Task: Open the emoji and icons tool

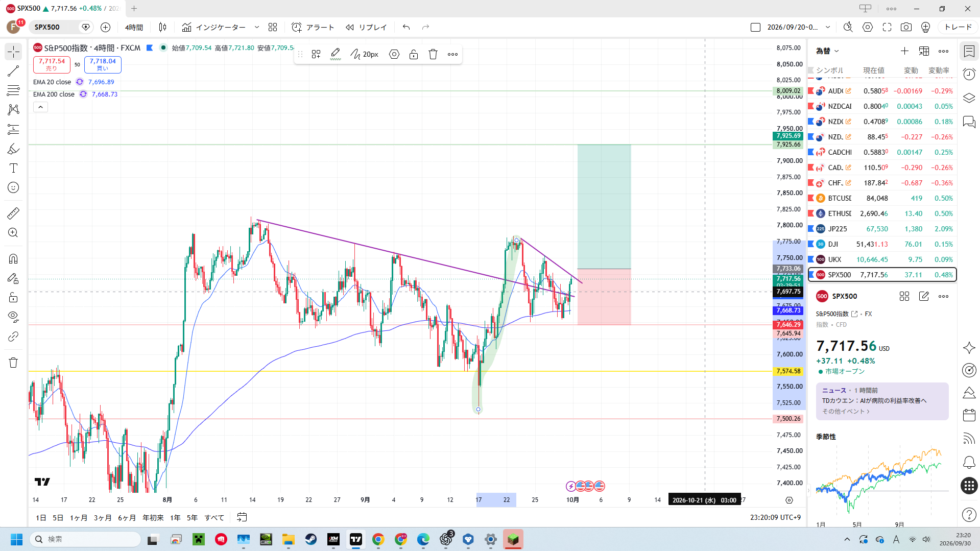Action: coord(13,187)
